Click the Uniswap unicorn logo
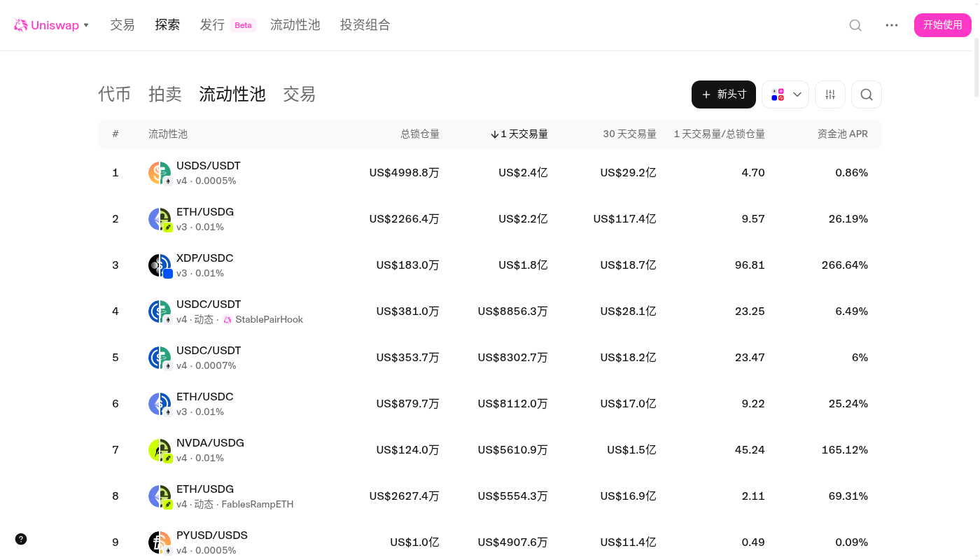This screenshot has width=980, height=560. [x=21, y=25]
